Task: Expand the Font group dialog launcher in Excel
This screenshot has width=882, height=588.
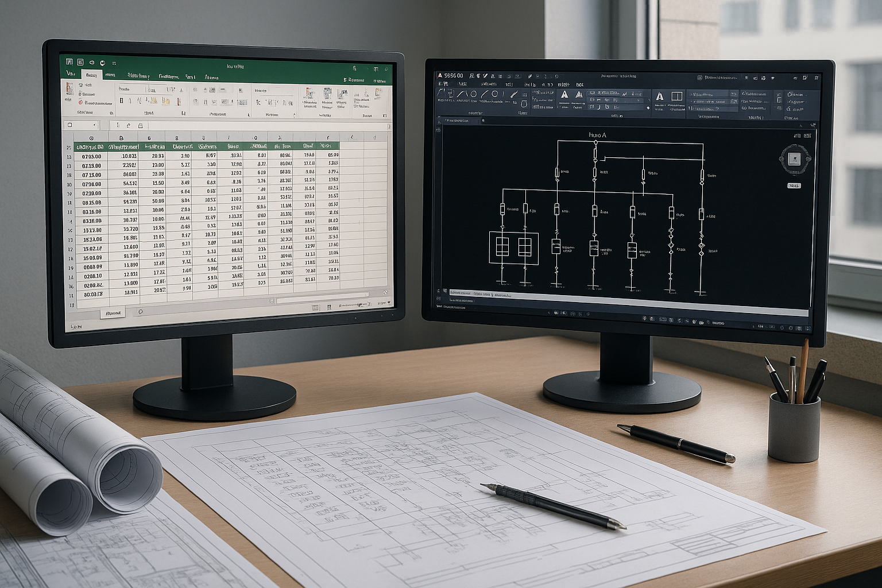Action: [x=183, y=113]
